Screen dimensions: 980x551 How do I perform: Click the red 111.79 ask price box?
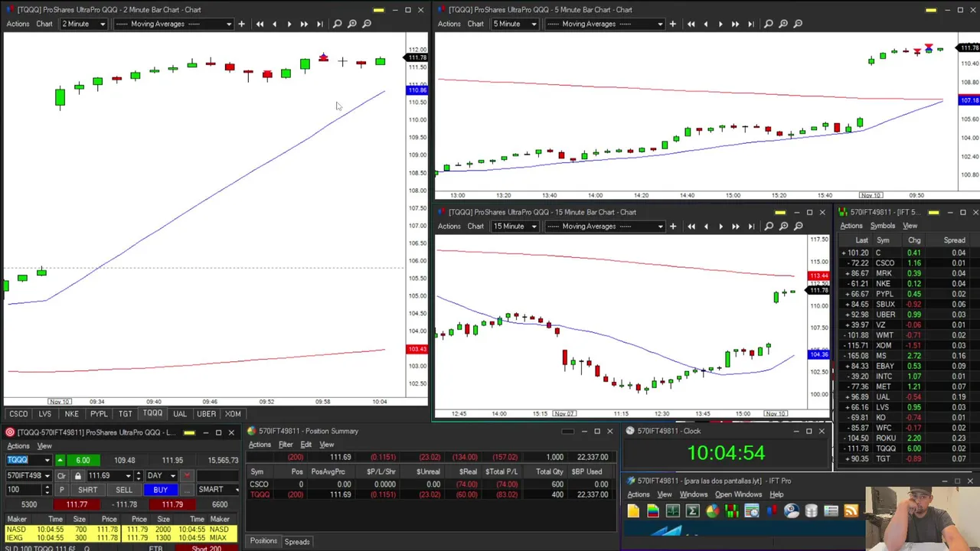[172, 504]
